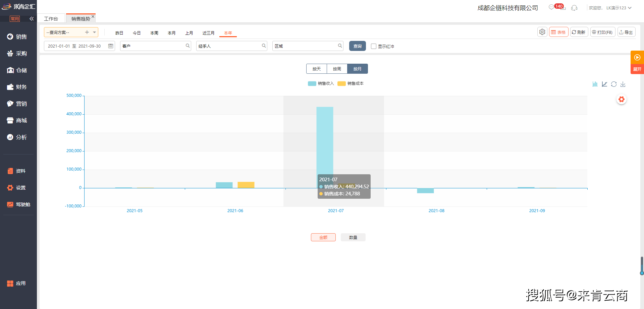Switch chart to bar view icon
The width and height of the screenshot is (644, 309).
coord(595,84)
